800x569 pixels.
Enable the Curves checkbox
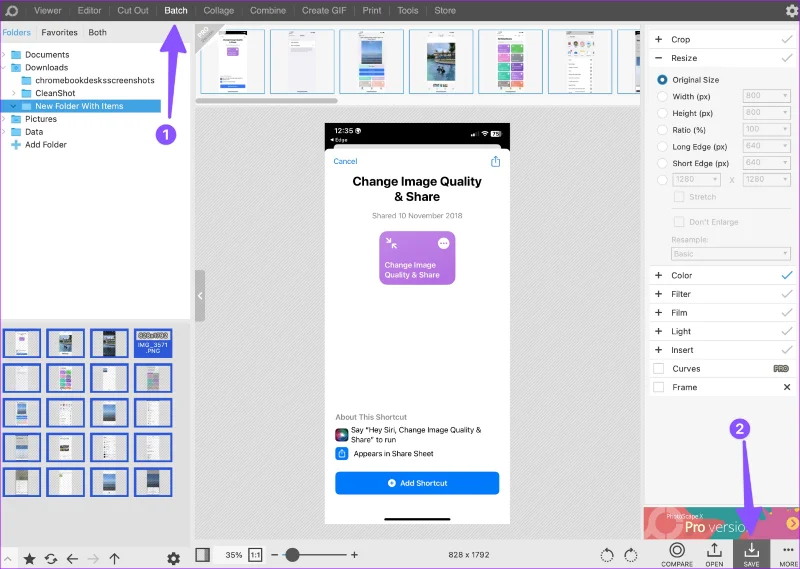659,368
